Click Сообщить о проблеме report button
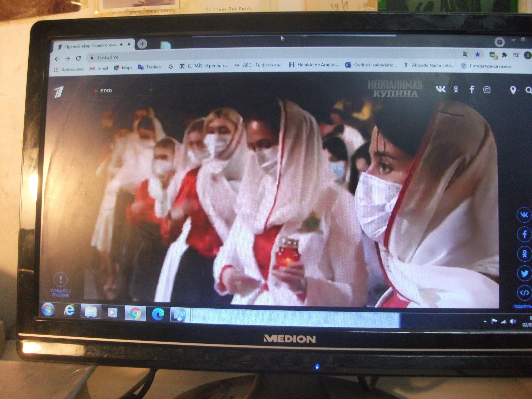Image resolution: width=532 pixels, height=399 pixels. [x=61, y=284]
